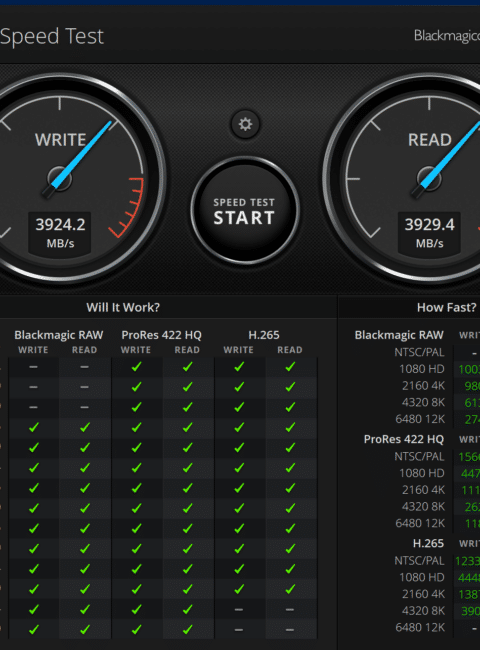
Task: Click the Blackmagic logo text in header
Action: pyautogui.click(x=447, y=36)
